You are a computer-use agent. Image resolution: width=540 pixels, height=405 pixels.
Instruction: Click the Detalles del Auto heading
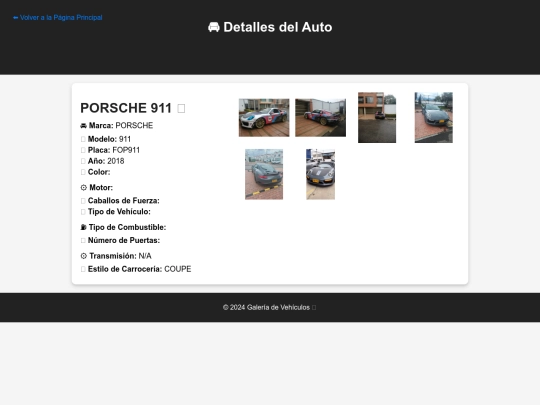click(270, 27)
